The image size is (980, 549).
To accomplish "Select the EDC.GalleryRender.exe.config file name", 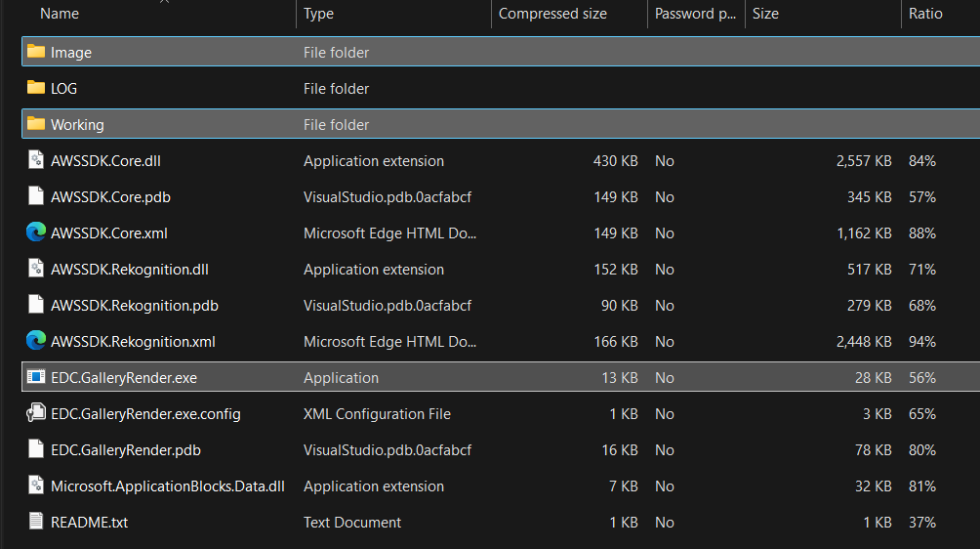I will 145,414.
